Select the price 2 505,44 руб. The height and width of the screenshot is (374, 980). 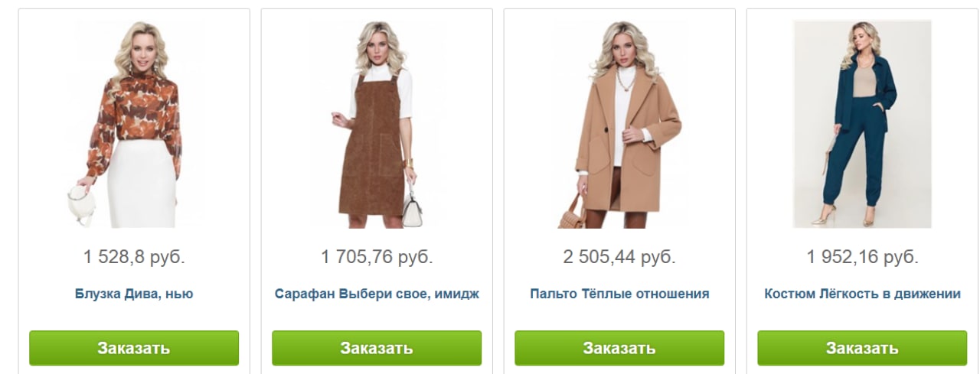pos(619,257)
